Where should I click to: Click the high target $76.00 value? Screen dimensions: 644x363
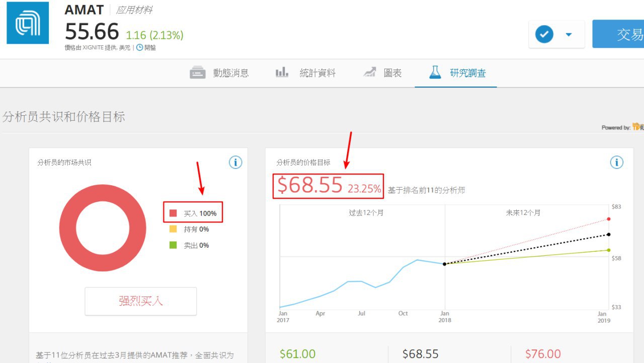(x=543, y=354)
